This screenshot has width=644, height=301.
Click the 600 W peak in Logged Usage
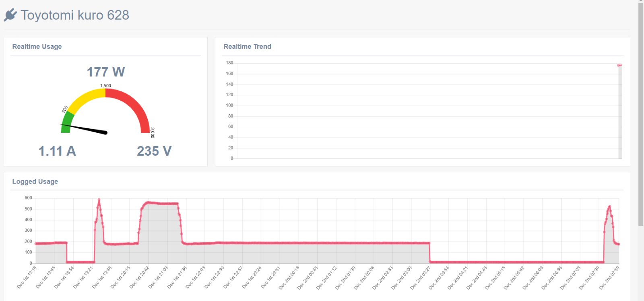click(x=99, y=200)
